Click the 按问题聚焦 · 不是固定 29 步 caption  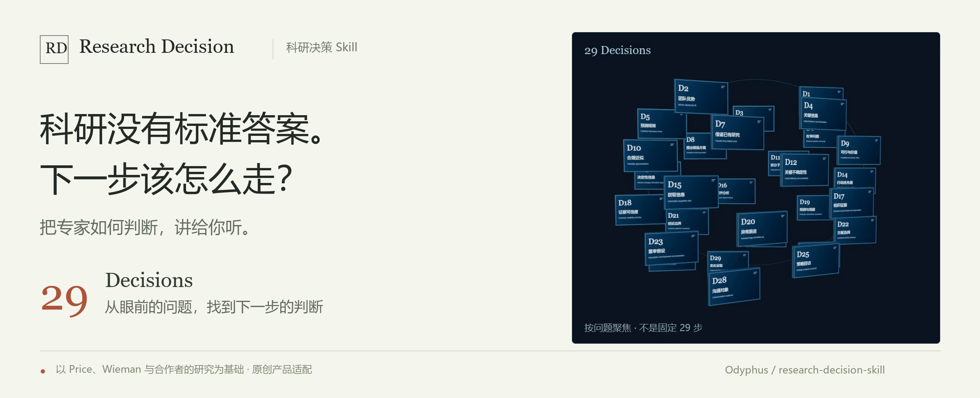pos(643,328)
